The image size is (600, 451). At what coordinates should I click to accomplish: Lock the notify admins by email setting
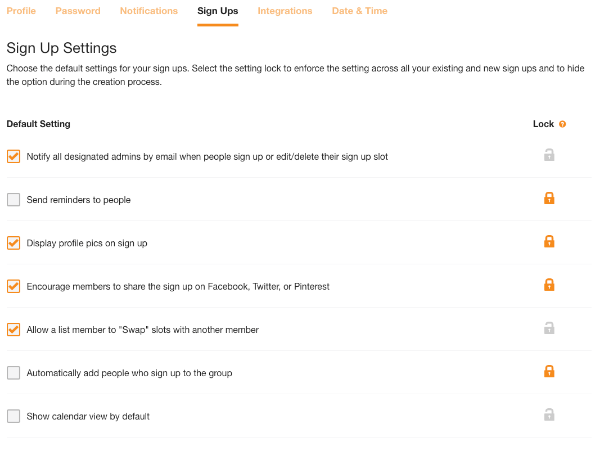[x=549, y=155]
